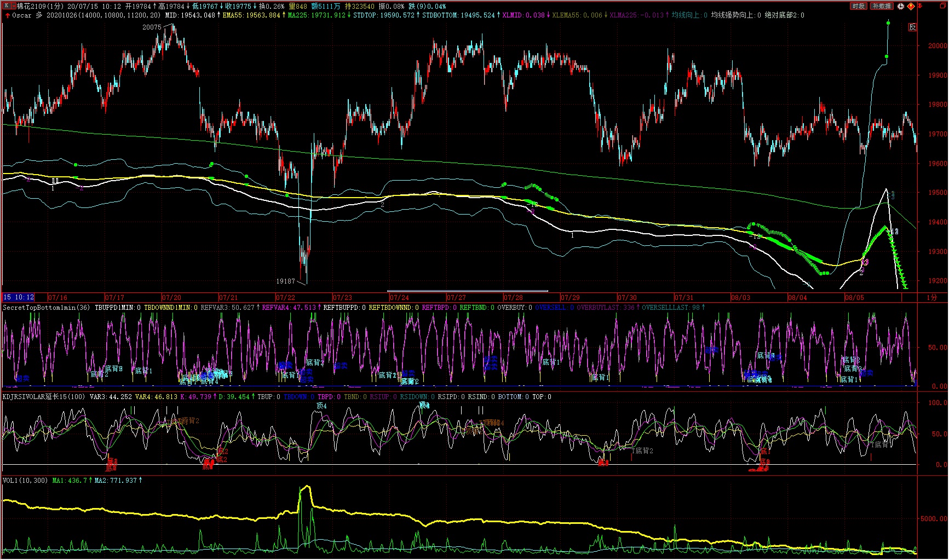
Task: Click the gray horizontal scrollbar above the timeline
Action: (468, 291)
